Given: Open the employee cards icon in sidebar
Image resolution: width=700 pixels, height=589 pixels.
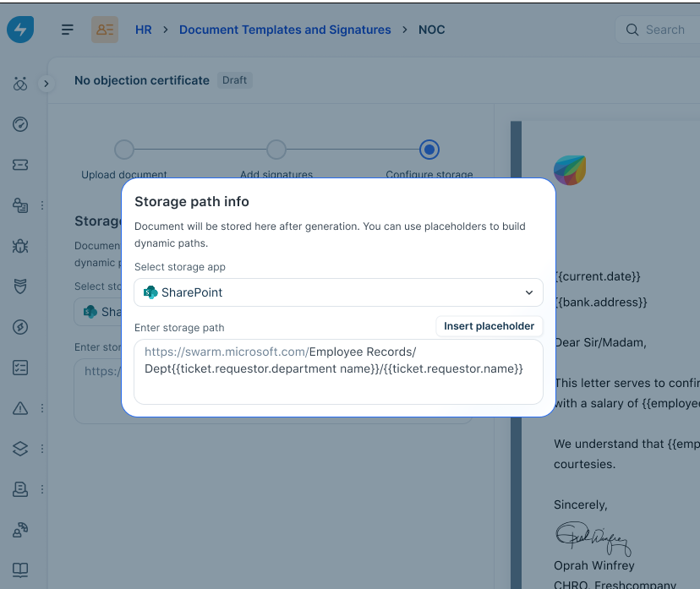Looking at the screenshot, I should [x=20, y=205].
